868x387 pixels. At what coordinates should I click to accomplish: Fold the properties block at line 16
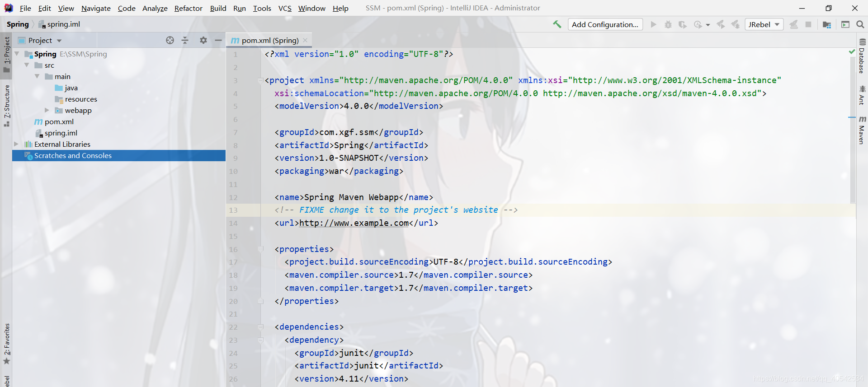260,249
